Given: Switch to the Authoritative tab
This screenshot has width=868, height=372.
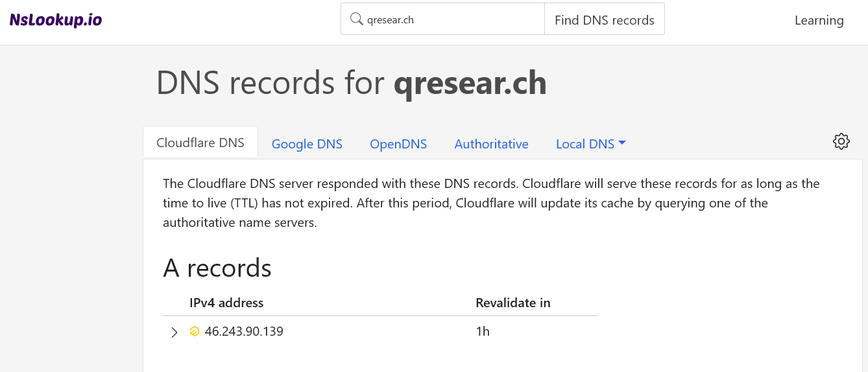Looking at the screenshot, I should (x=491, y=144).
